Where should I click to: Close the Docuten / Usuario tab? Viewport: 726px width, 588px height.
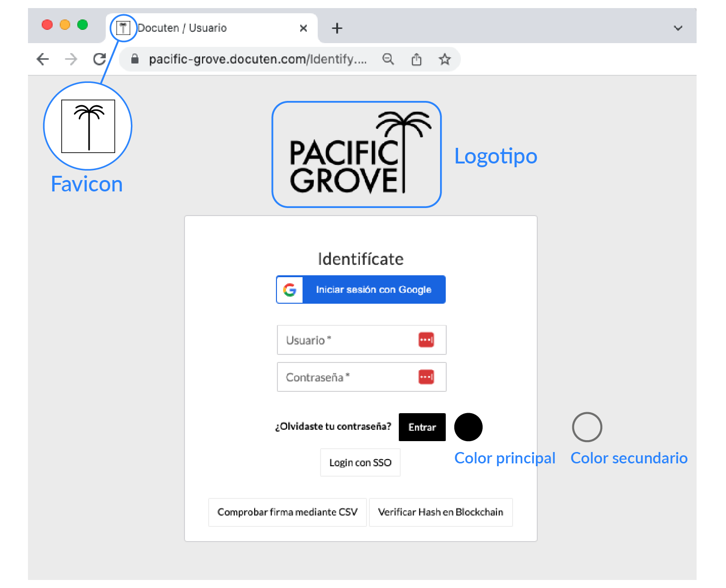[x=303, y=28]
